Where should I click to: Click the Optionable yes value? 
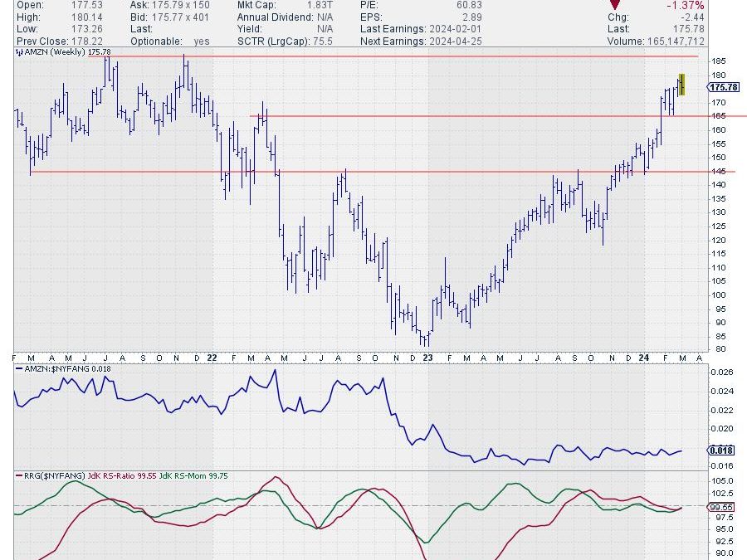click(202, 41)
